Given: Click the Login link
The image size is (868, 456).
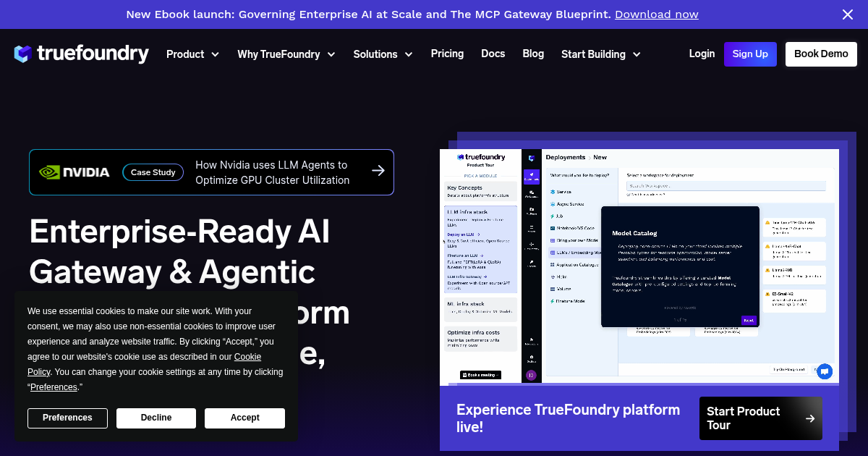Looking at the screenshot, I should tap(702, 54).
